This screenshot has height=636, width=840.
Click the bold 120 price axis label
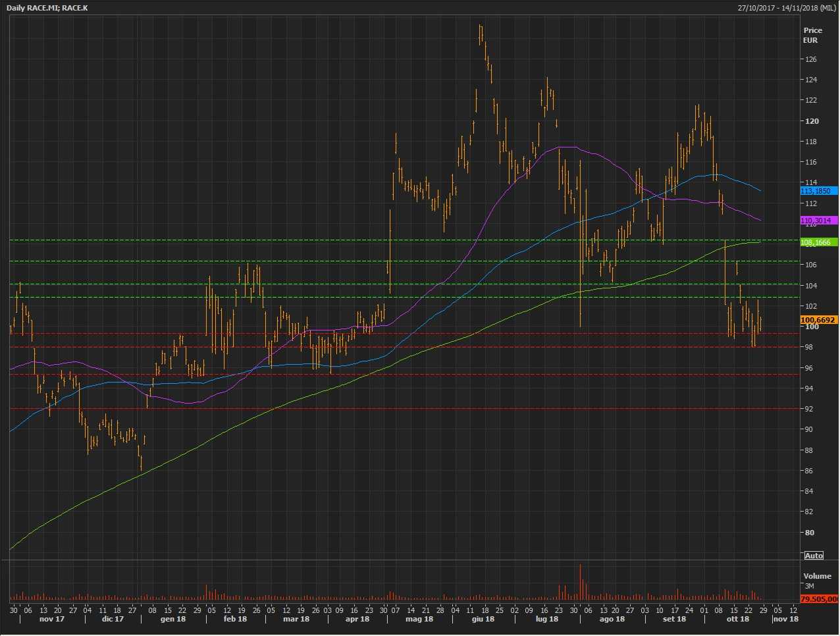(812, 121)
